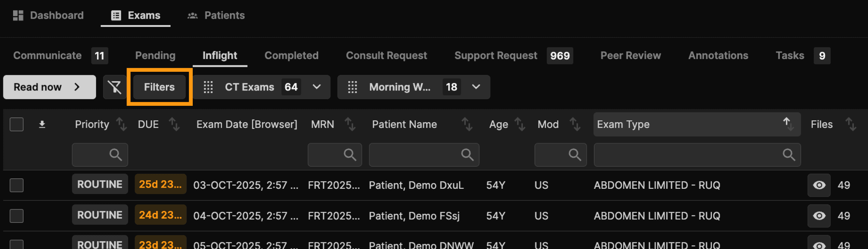868x249 pixels.
Task: Click the grid icon on Morning W... worklist
Action: click(353, 87)
